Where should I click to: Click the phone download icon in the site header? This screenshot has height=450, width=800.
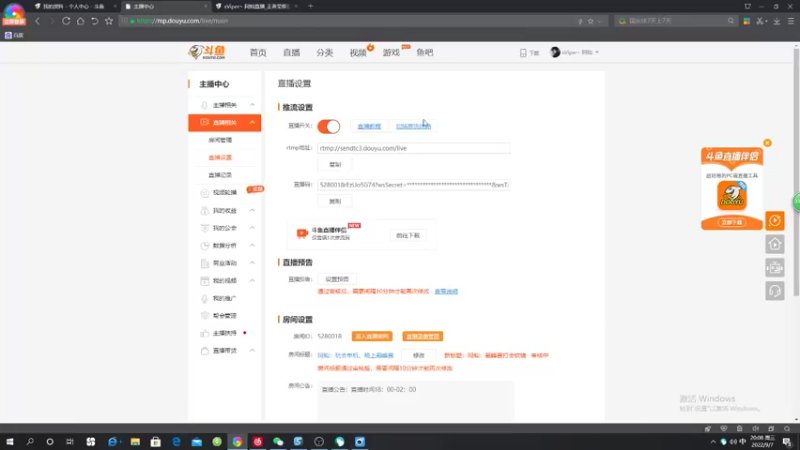pos(523,53)
